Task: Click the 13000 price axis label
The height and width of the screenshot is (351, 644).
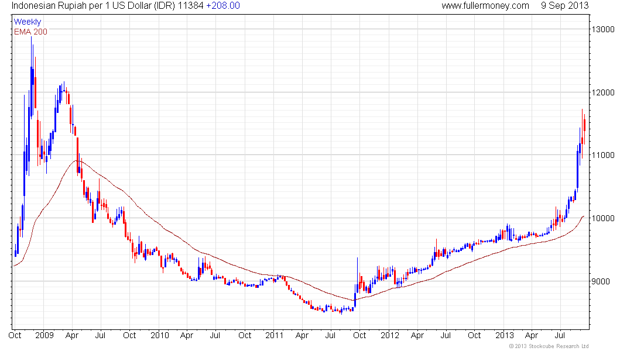Action: 603,29
